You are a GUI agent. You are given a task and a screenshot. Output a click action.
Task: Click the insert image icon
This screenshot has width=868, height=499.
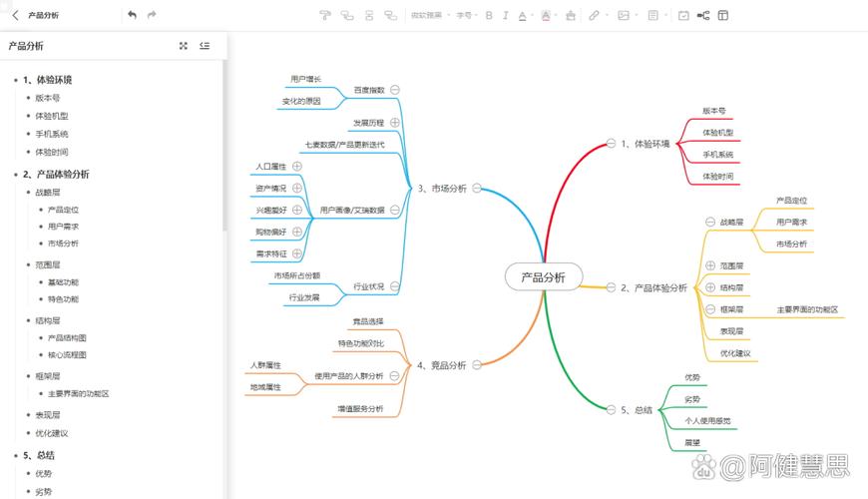[x=624, y=15]
